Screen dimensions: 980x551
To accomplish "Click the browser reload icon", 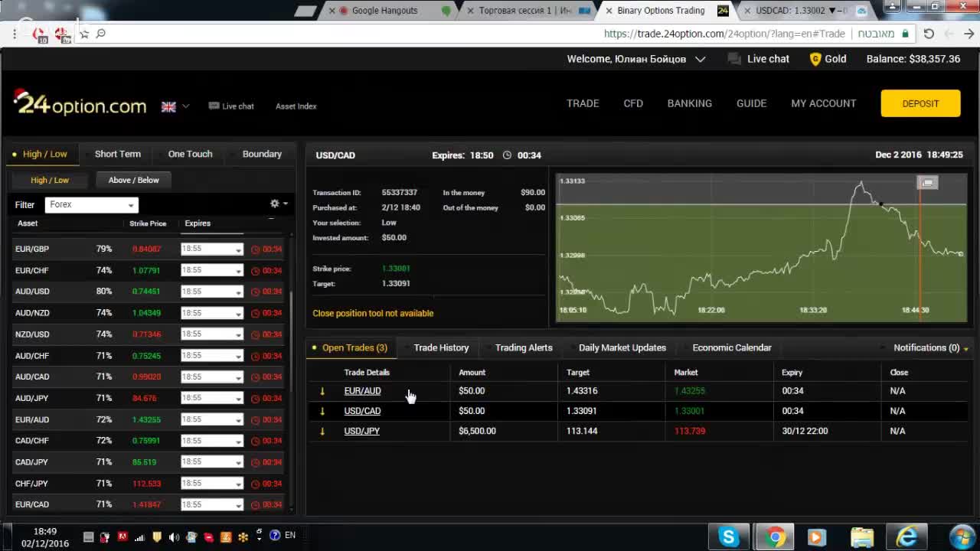I will [x=929, y=34].
